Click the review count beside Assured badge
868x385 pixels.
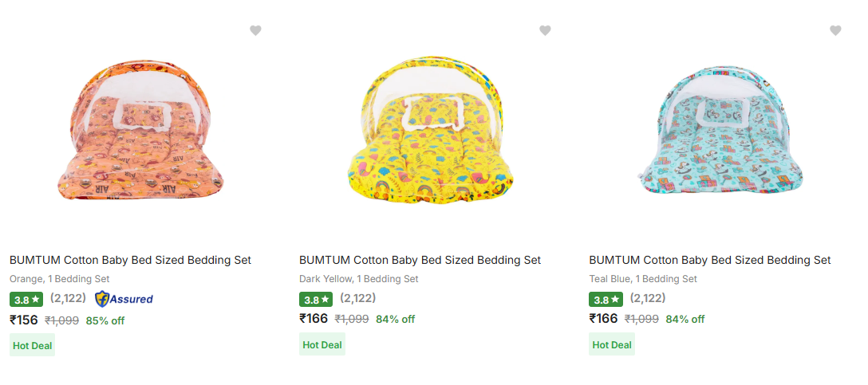pyautogui.click(x=68, y=298)
